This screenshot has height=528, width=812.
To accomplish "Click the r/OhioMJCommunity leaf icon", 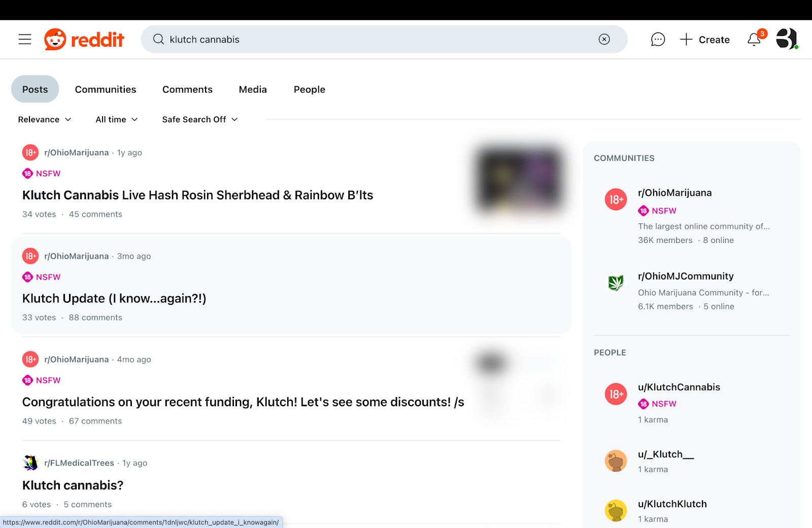I will (616, 283).
